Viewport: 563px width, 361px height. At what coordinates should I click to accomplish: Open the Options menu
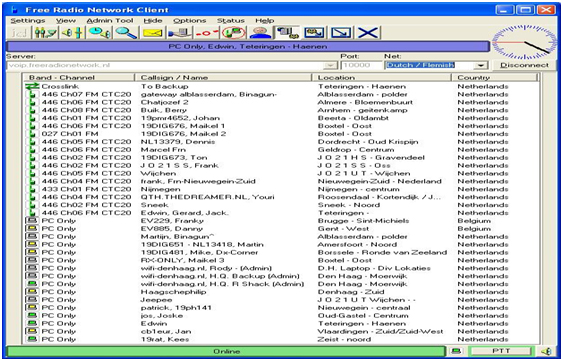click(x=189, y=20)
